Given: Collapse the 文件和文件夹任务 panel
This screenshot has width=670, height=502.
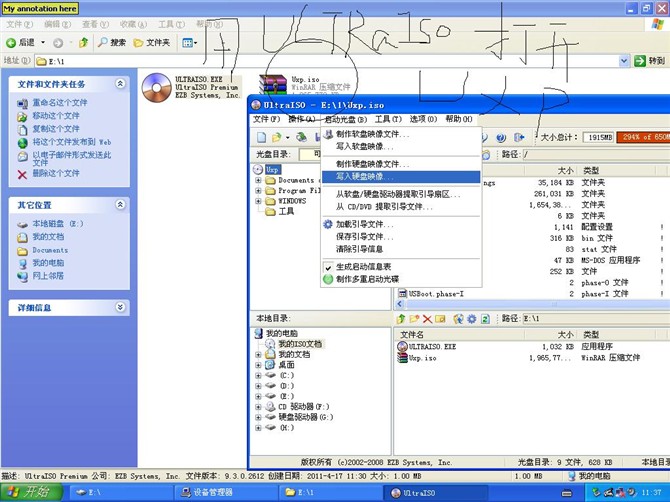Looking at the screenshot, I should pyautogui.click(x=120, y=84).
